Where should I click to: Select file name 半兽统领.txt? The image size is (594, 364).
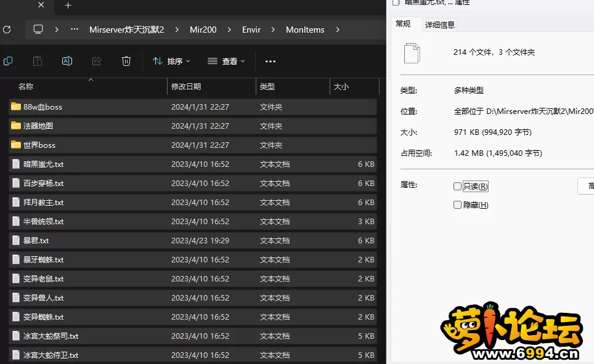[43, 222]
